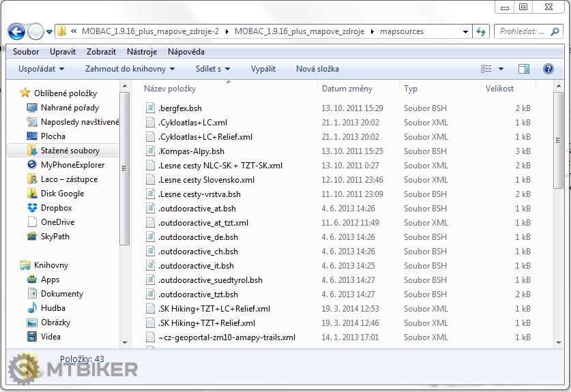Open the Soubor menu
This screenshot has height=392, width=571.
point(26,52)
